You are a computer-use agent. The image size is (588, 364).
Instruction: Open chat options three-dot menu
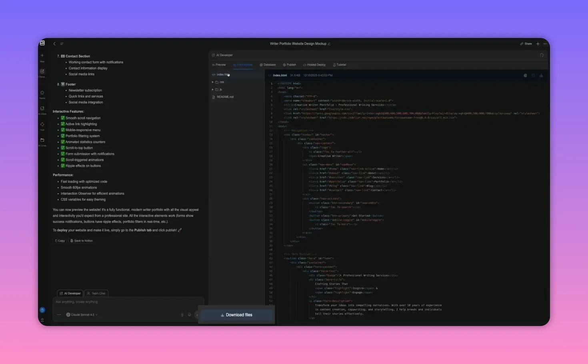pos(59,315)
